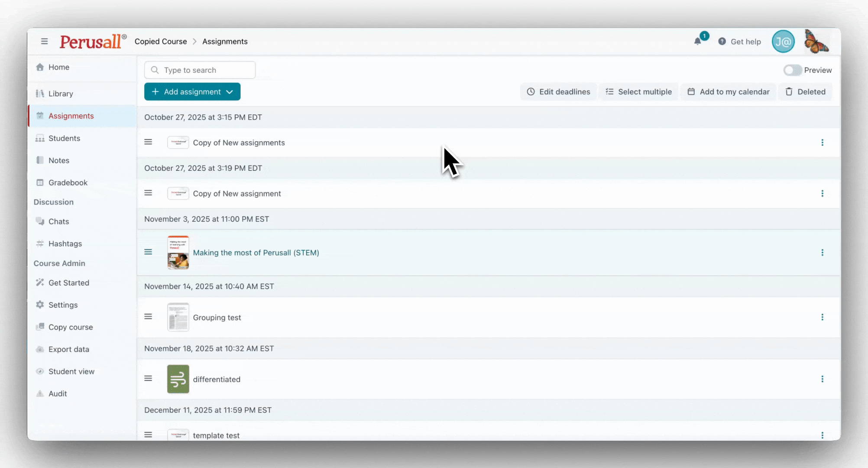868x468 pixels.
Task: Open three-dot menu for Grouping test
Action: click(x=822, y=317)
